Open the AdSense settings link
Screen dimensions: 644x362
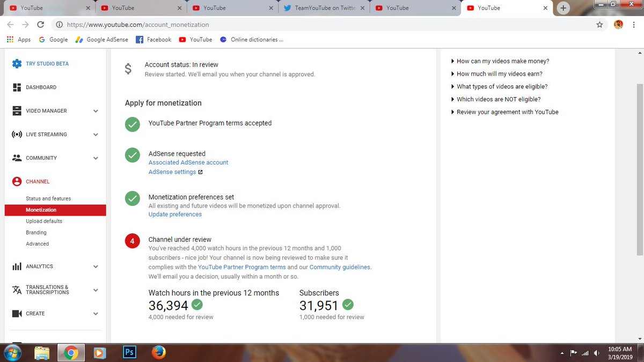tap(172, 172)
